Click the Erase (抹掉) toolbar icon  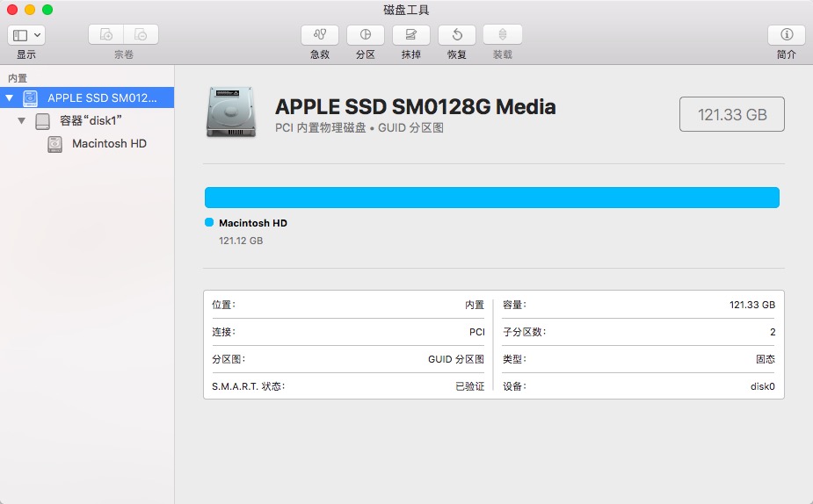click(411, 35)
